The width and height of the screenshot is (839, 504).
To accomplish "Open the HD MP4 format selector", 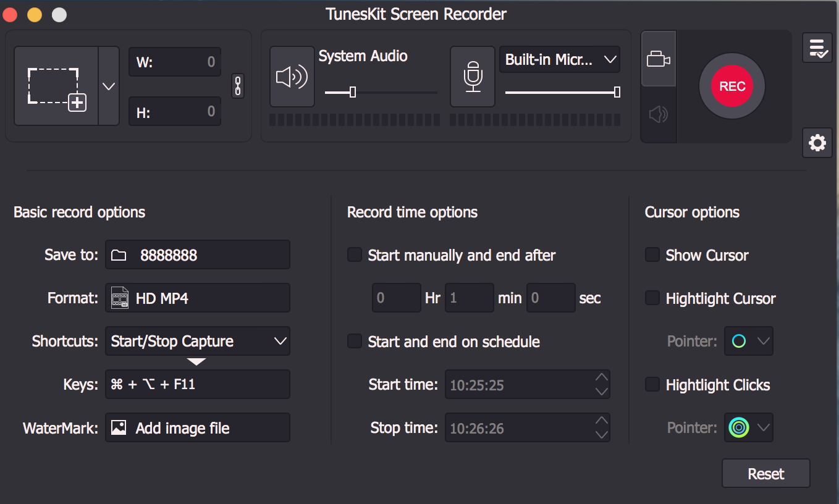I will [198, 298].
